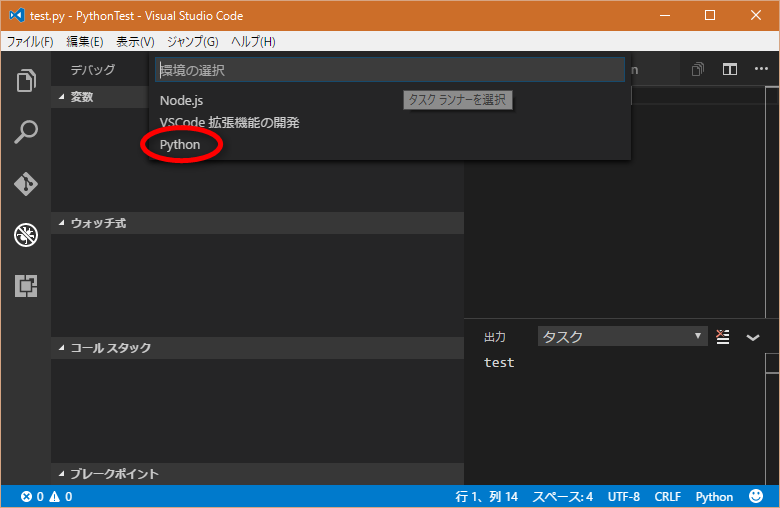
Task: Click the 出力 panel label
Action: click(x=495, y=337)
